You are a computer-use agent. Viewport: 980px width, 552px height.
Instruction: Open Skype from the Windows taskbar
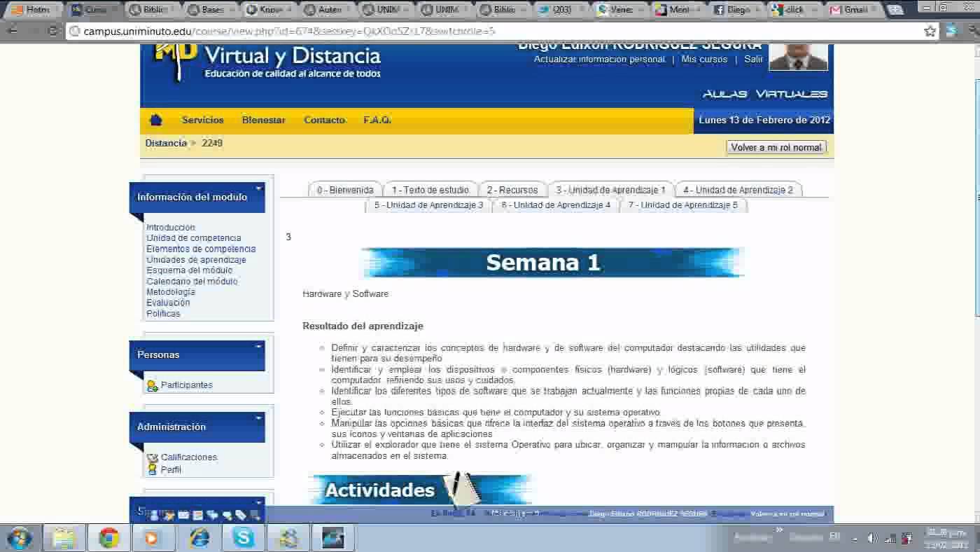click(x=244, y=538)
